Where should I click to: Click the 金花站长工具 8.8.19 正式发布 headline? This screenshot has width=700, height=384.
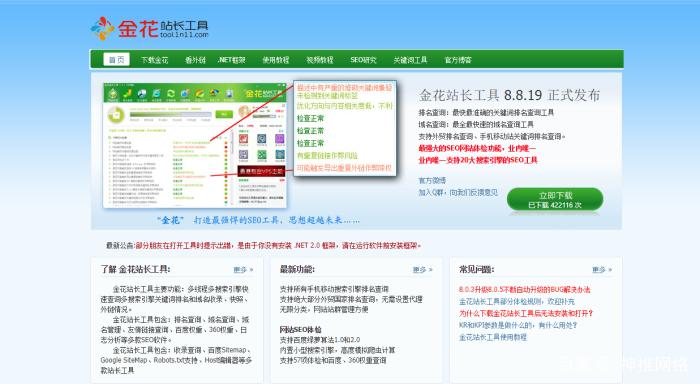coord(509,95)
